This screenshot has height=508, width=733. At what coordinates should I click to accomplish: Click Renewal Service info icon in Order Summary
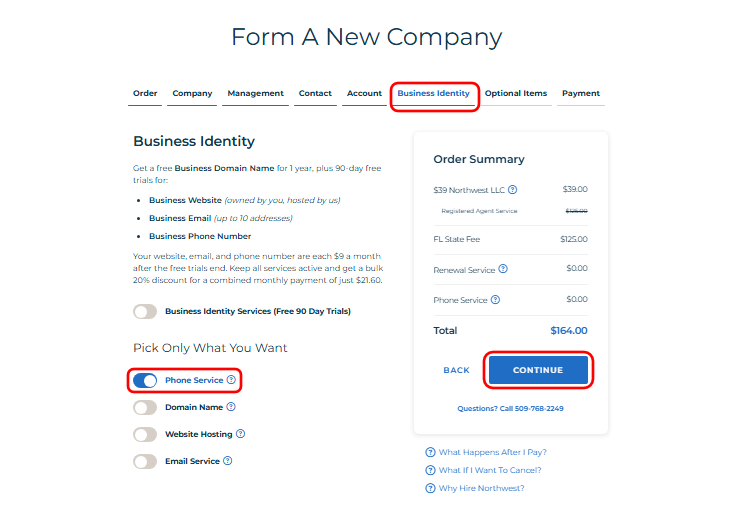pos(503,269)
